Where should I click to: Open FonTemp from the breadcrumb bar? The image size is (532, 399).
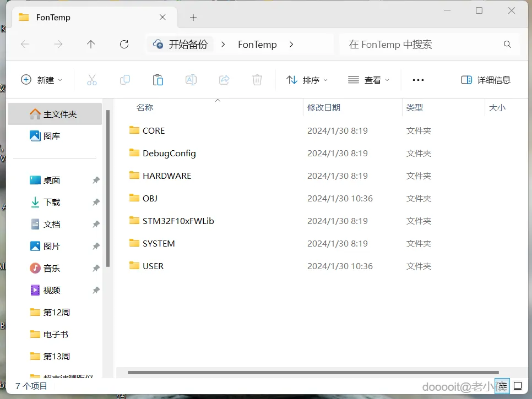pyautogui.click(x=257, y=45)
